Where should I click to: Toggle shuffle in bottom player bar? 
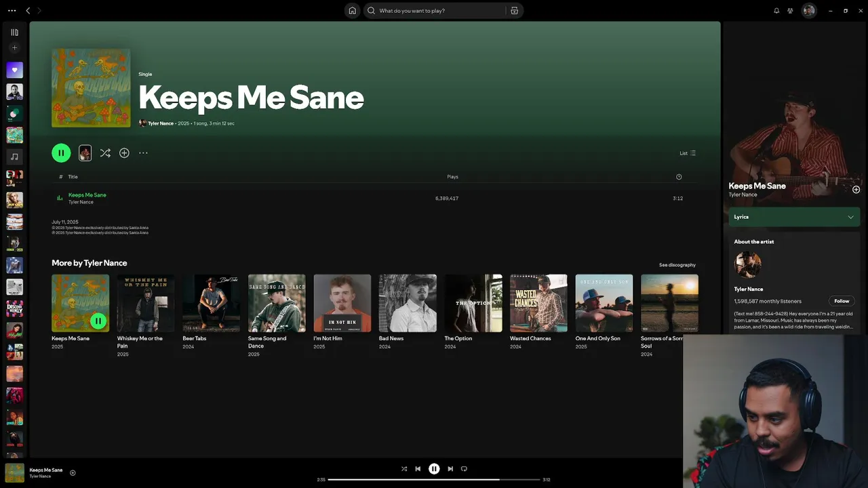click(x=404, y=469)
